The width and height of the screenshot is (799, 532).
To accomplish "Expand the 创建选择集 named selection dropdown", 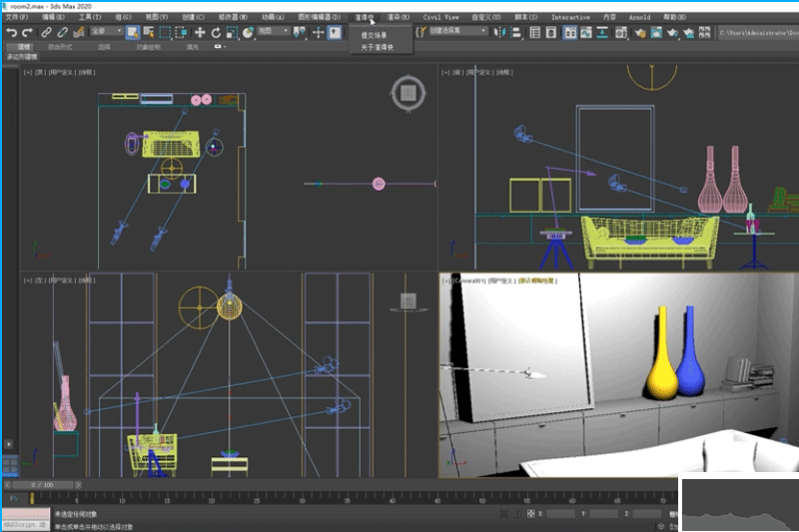I will tap(457, 32).
